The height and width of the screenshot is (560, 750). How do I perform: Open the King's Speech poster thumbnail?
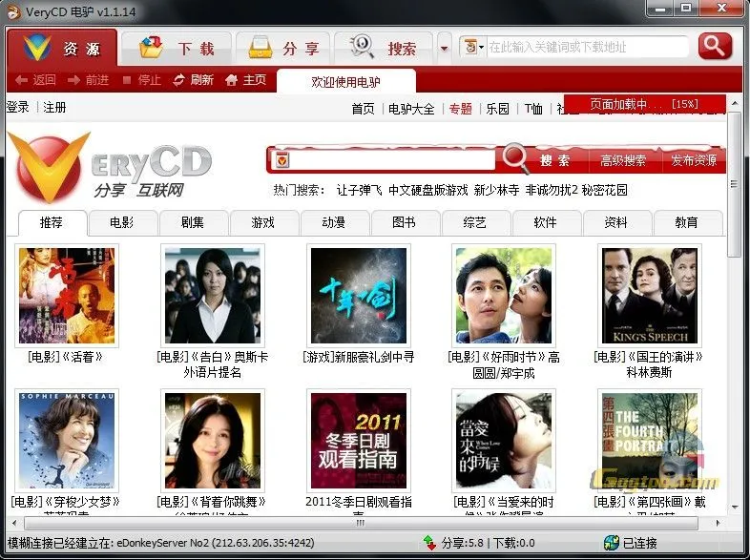[x=650, y=296]
